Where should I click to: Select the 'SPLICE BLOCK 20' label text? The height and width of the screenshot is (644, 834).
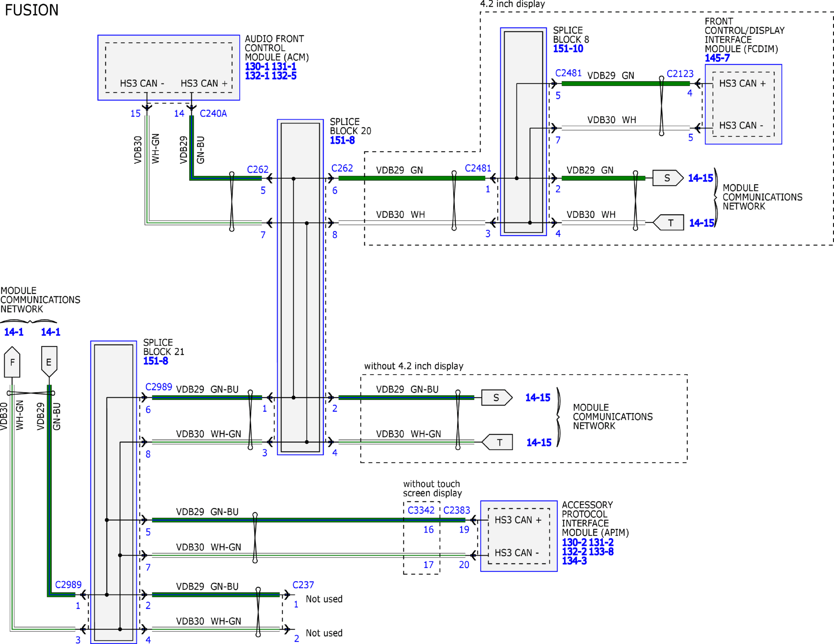(x=350, y=127)
